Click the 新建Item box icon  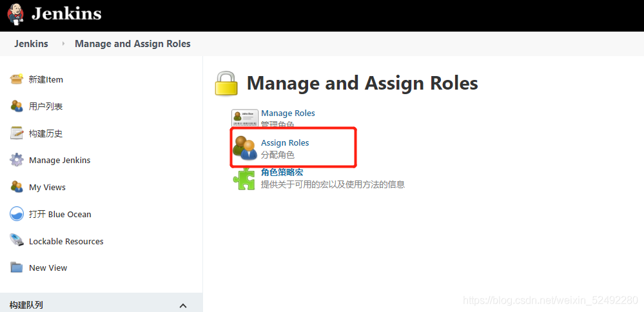click(x=16, y=79)
